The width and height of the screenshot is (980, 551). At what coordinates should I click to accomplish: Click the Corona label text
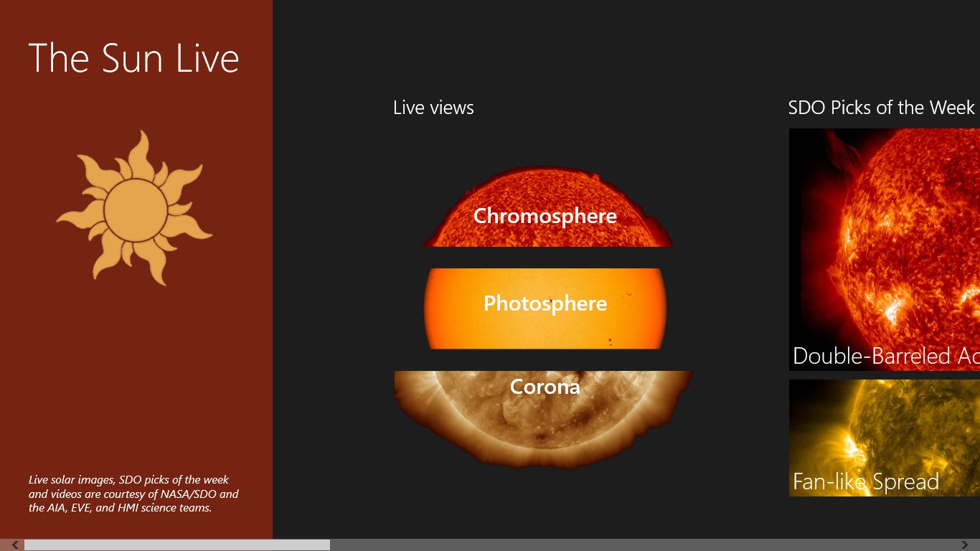click(x=545, y=387)
